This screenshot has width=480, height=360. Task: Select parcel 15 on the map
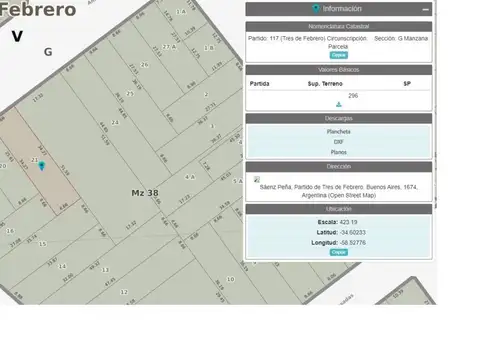(42, 244)
